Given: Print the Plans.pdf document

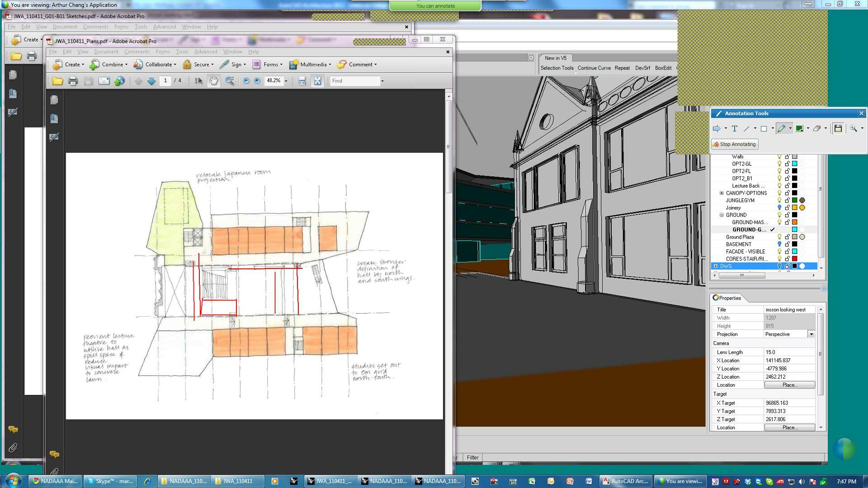Looking at the screenshot, I should [73, 81].
